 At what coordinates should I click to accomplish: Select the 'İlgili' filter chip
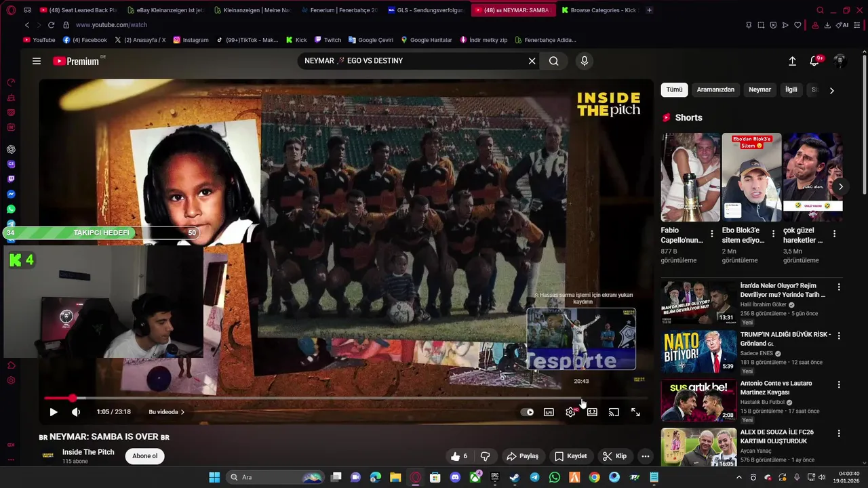(x=791, y=89)
